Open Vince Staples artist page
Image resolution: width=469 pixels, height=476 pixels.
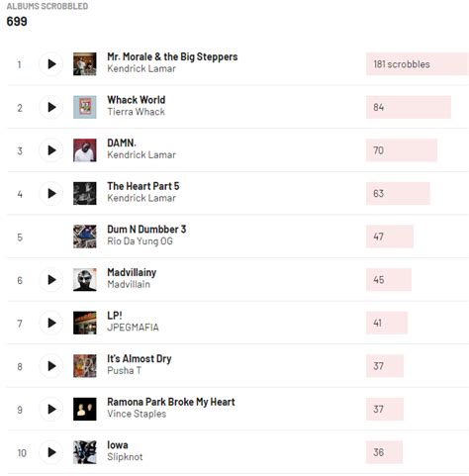click(137, 414)
